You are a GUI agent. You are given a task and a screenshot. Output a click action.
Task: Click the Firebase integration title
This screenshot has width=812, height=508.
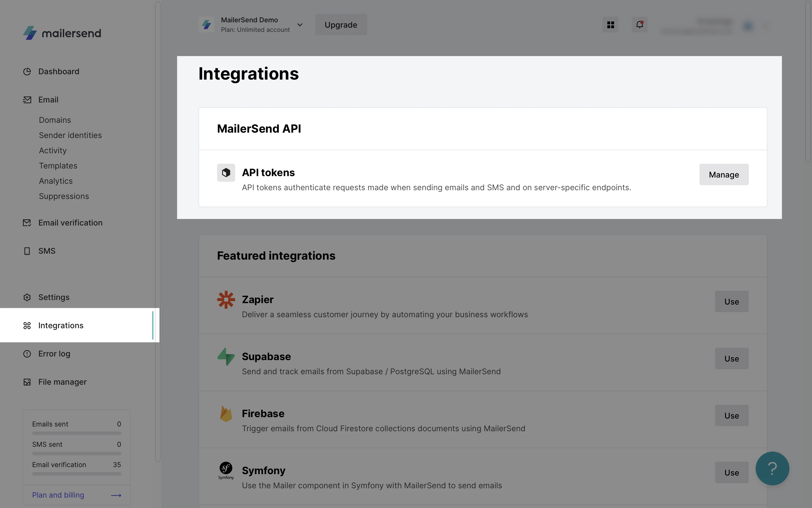click(263, 413)
